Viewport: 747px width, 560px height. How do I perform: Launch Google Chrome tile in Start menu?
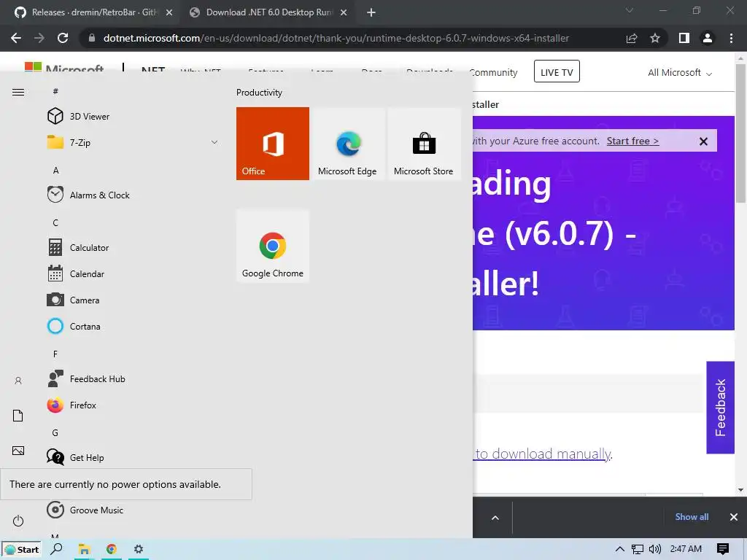click(x=273, y=246)
